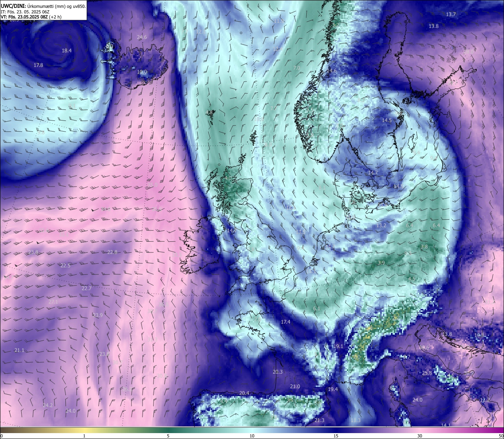The height and width of the screenshot is (439, 504).
Task: Click the 4.5 value over Czech region
Action: pyautogui.click(x=412, y=278)
